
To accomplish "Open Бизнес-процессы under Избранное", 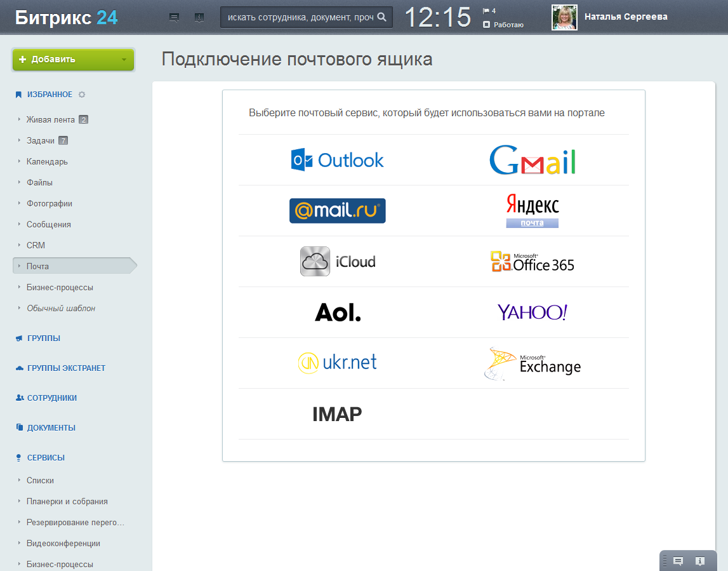I will (60, 287).
